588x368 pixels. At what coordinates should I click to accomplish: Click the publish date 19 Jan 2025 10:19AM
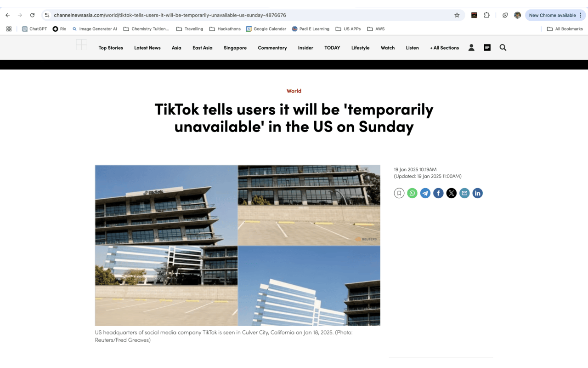pos(415,170)
